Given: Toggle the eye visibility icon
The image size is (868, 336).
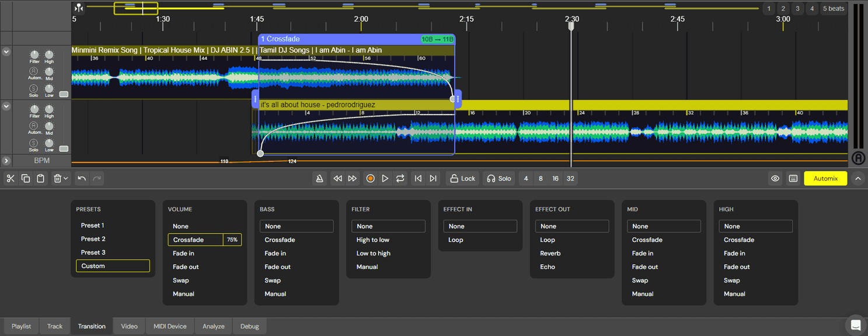Looking at the screenshot, I should (775, 179).
